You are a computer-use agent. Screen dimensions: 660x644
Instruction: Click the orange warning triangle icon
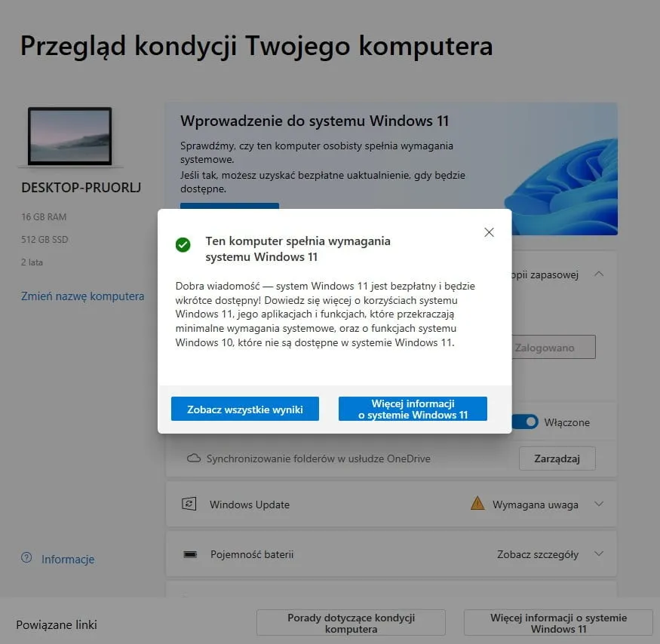point(477,503)
